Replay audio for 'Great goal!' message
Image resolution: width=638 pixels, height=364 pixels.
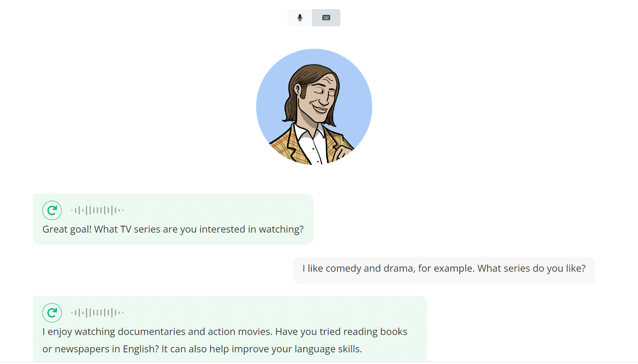click(52, 210)
